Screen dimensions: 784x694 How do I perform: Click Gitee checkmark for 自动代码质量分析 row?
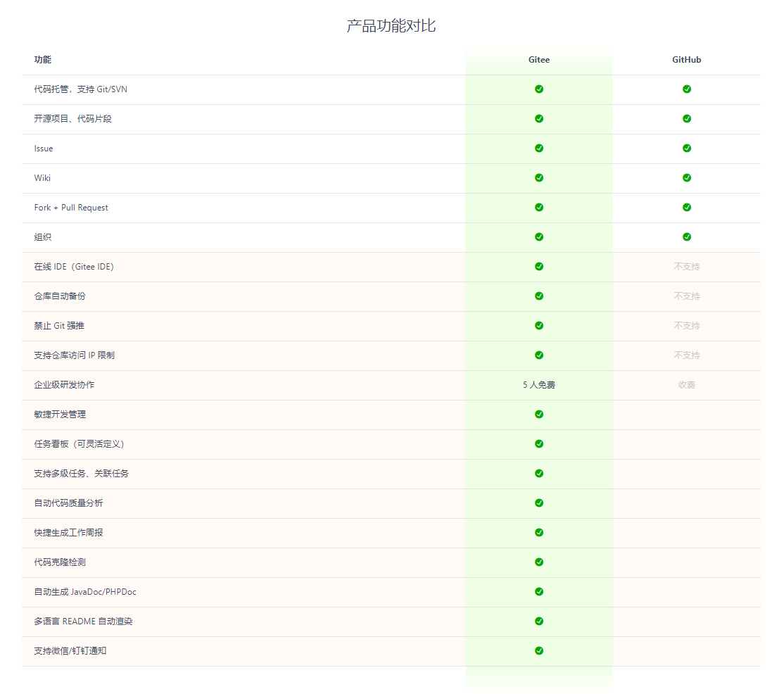click(539, 503)
